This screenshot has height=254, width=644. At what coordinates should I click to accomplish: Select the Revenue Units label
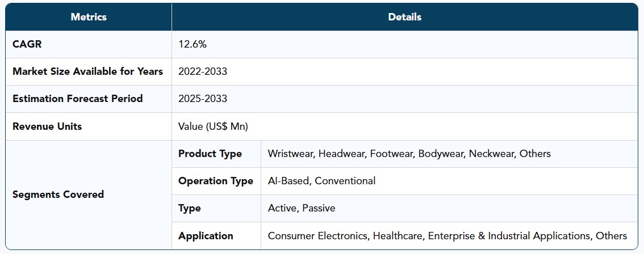(47, 126)
